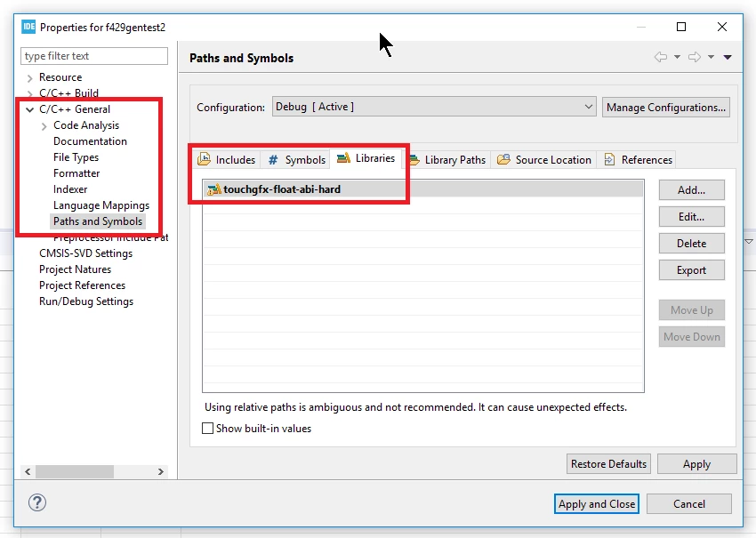Click the Libraries tab books icon
756x538 pixels.
point(343,157)
